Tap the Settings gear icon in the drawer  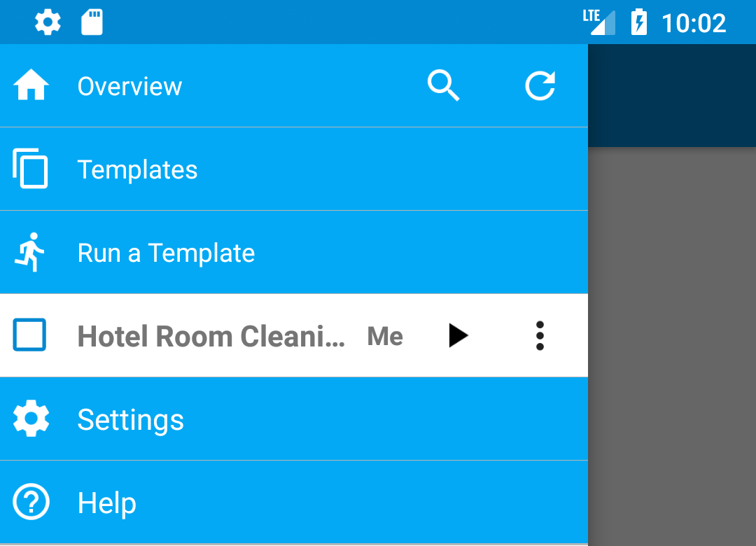coord(29,419)
